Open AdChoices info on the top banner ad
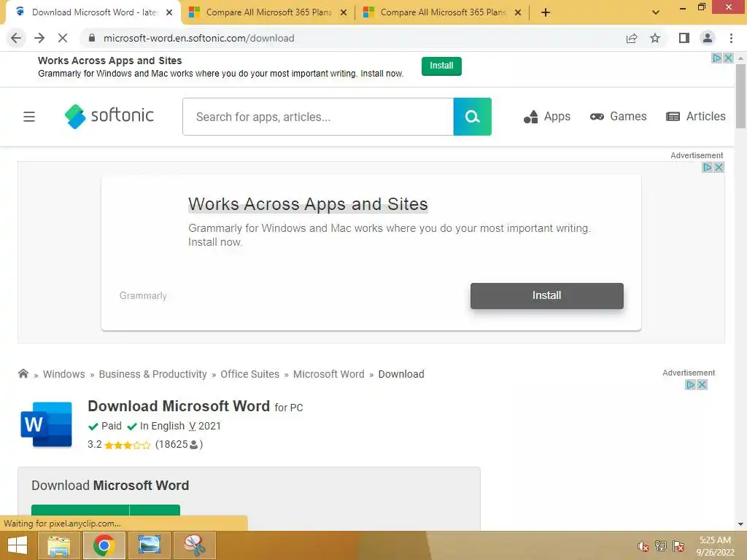The height and width of the screenshot is (560, 747). (716, 58)
